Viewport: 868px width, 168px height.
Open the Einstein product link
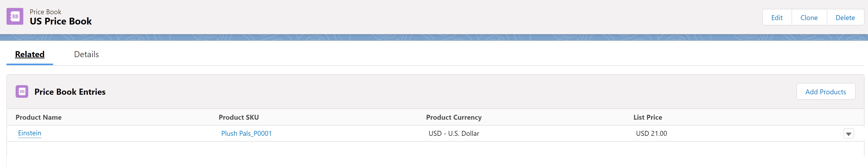[x=30, y=133]
